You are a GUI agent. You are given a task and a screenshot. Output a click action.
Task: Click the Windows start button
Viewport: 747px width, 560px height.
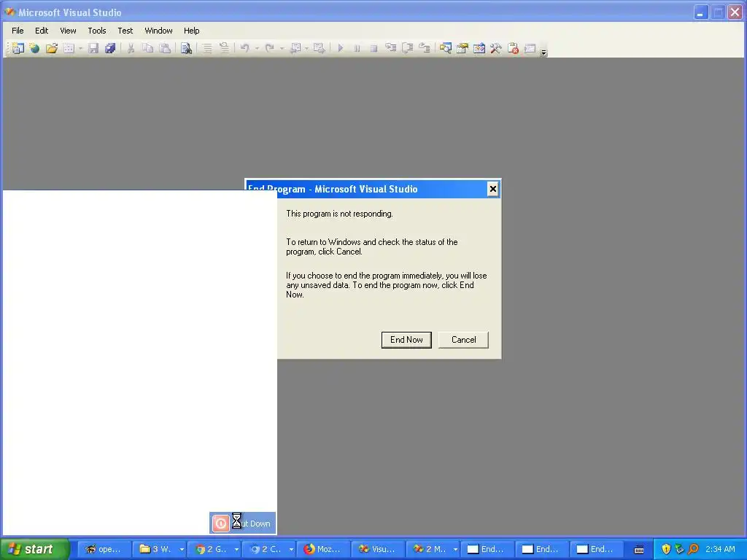pyautogui.click(x=34, y=549)
